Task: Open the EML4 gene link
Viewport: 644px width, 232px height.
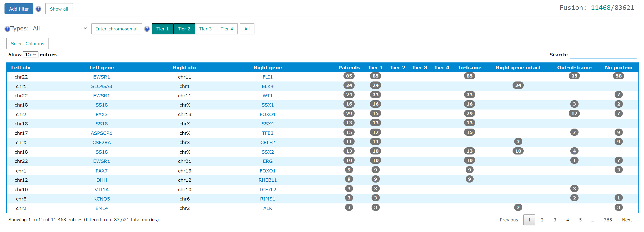Action: [102, 208]
